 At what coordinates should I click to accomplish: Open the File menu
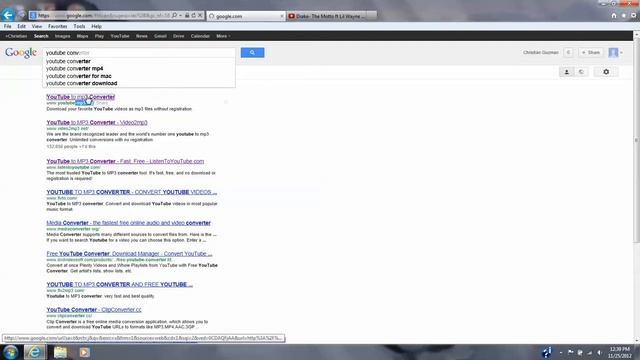click(7, 26)
